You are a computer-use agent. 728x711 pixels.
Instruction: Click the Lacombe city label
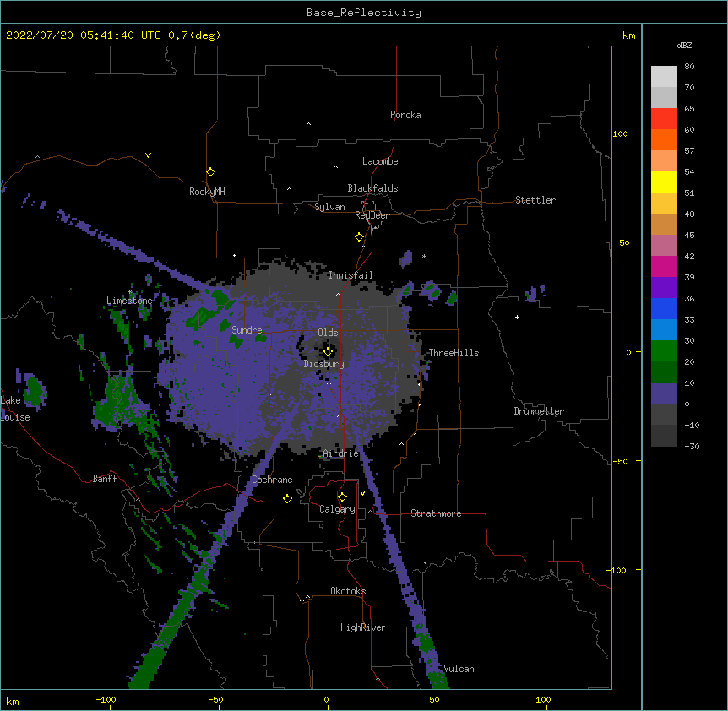[380, 161]
